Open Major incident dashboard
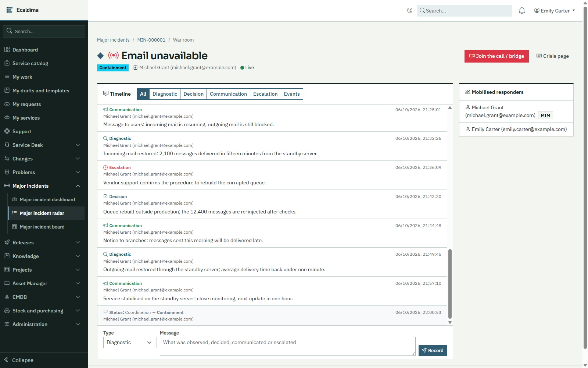 point(46,199)
